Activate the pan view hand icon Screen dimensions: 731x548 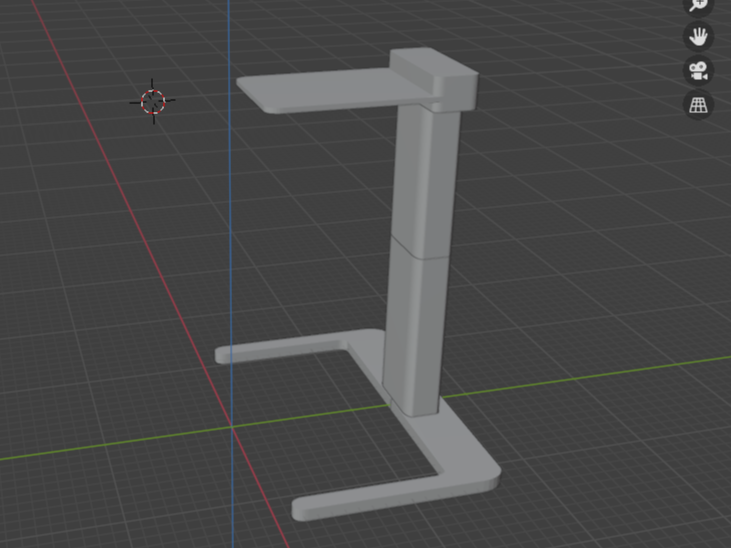tap(698, 36)
